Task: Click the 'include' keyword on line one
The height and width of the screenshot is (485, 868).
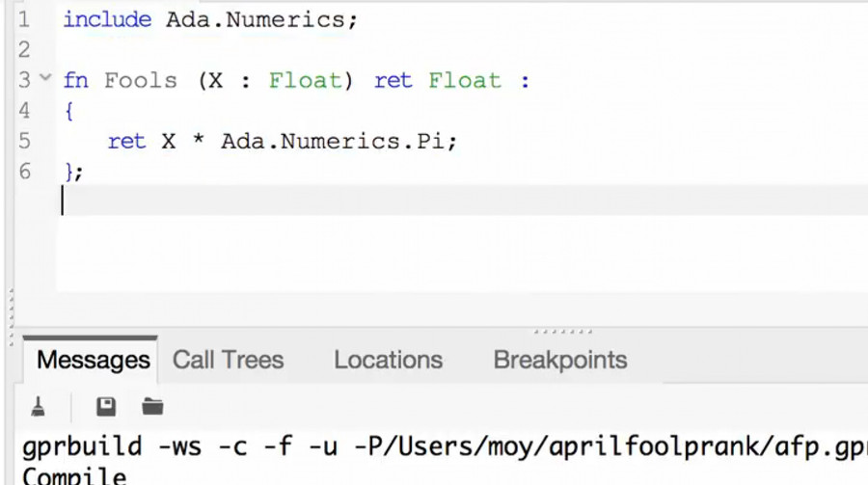Action: coord(107,19)
